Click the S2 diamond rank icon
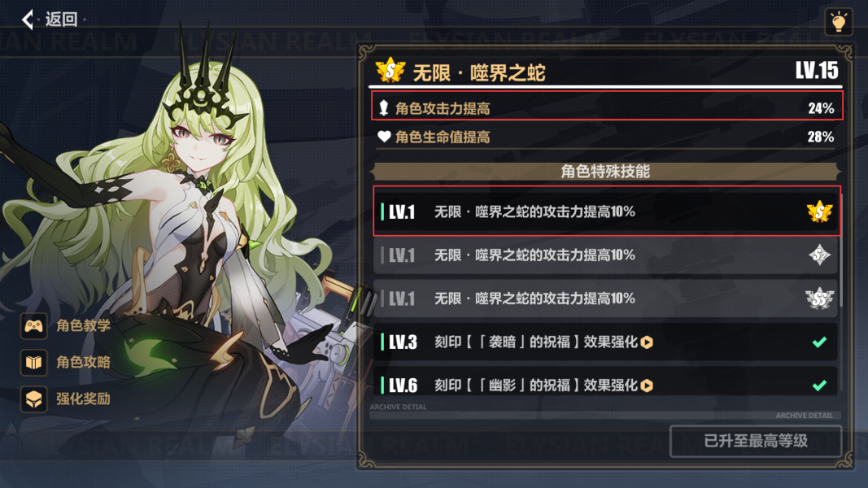This screenshot has height=488, width=868. [819, 255]
